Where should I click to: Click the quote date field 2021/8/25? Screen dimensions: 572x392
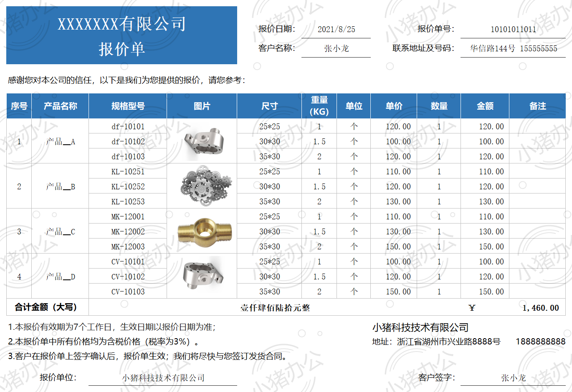pos(336,29)
